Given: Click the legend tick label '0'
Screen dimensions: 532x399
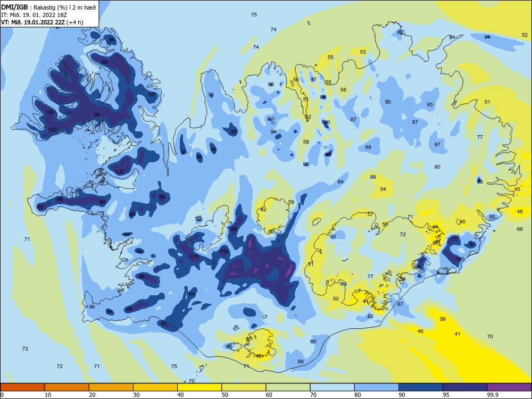Looking at the screenshot, I should 2,395.
